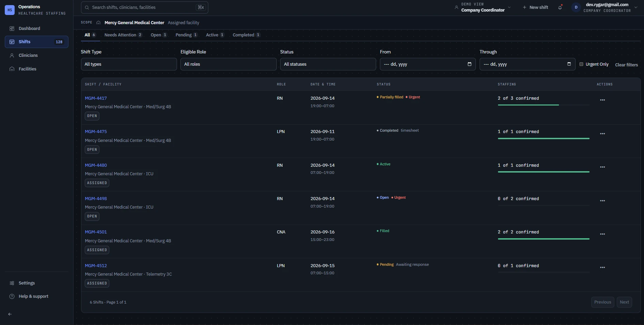Image resolution: width=644 pixels, height=325 pixels.
Task: Select the All shifts tab
Action: pyautogui.click(x=90, y=35)
